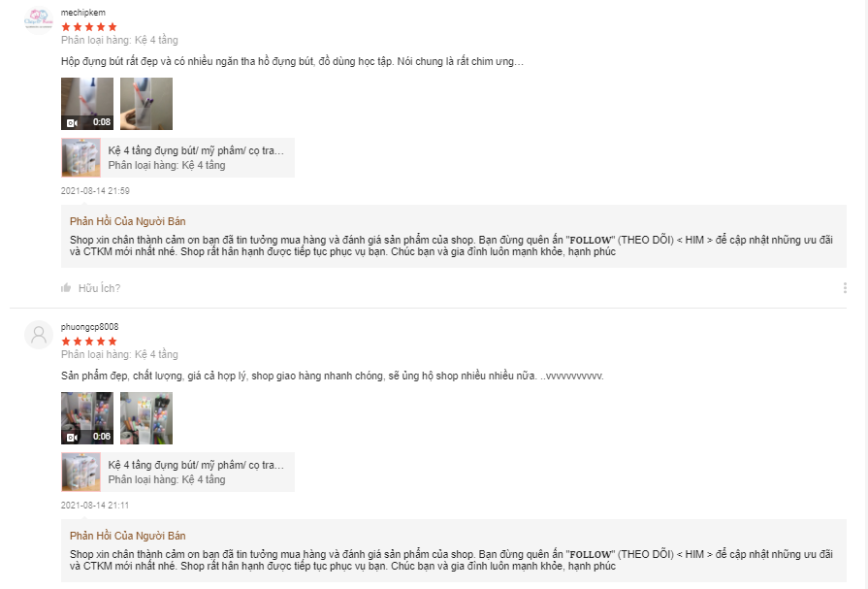868x589 pixels.
Task: Click the second Phản Hồi Của Người Bán heading
Action: click(127, 536)
